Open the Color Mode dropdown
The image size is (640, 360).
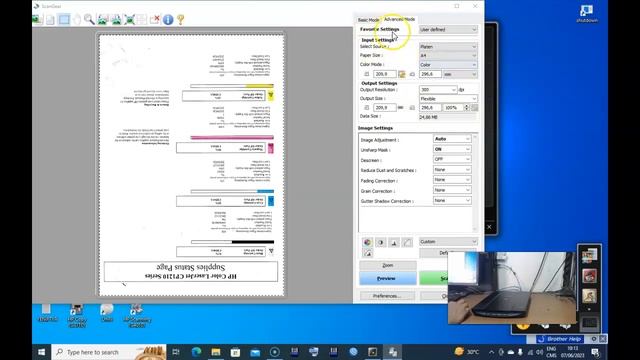pos(448,64)
